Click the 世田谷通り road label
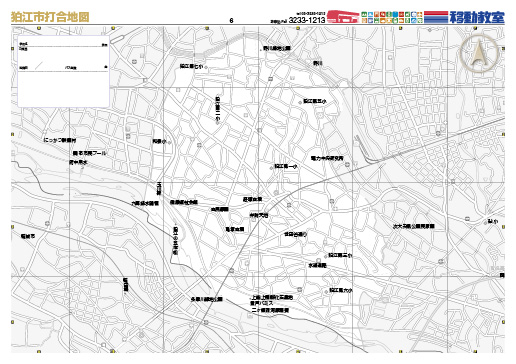This screenshot has width=516, height=364. [295, 234]
